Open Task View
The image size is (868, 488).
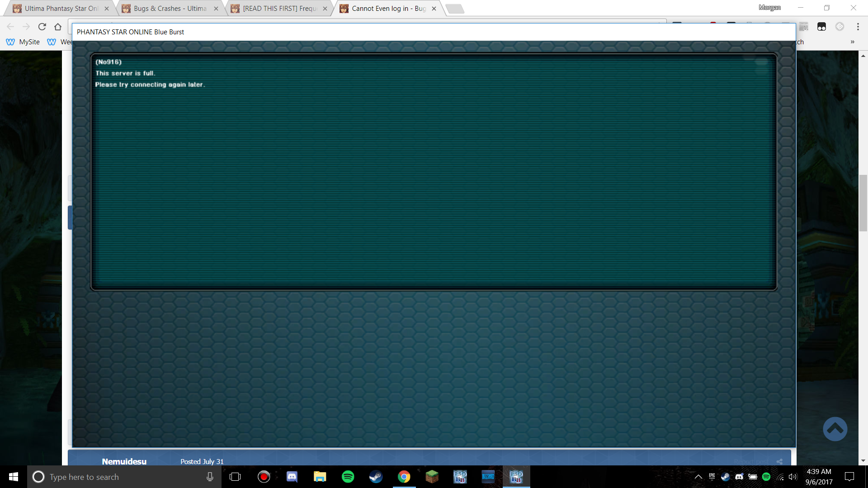click(x=235, y=477)
